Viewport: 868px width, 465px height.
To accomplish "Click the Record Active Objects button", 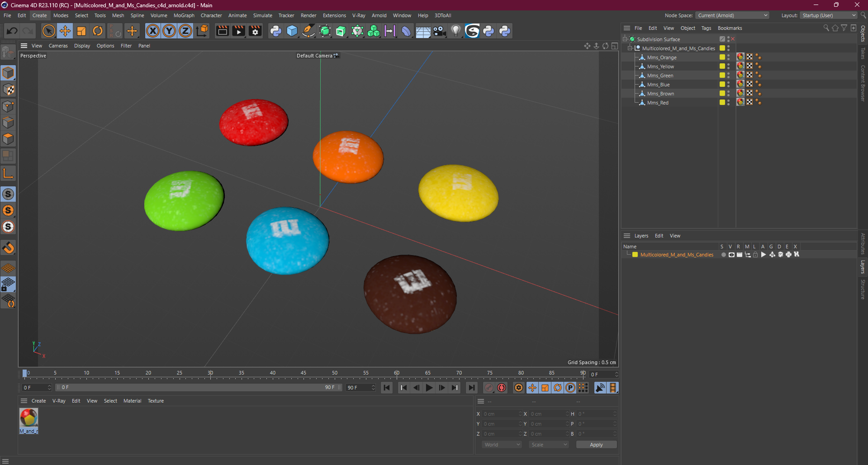I will click(489, 388).
